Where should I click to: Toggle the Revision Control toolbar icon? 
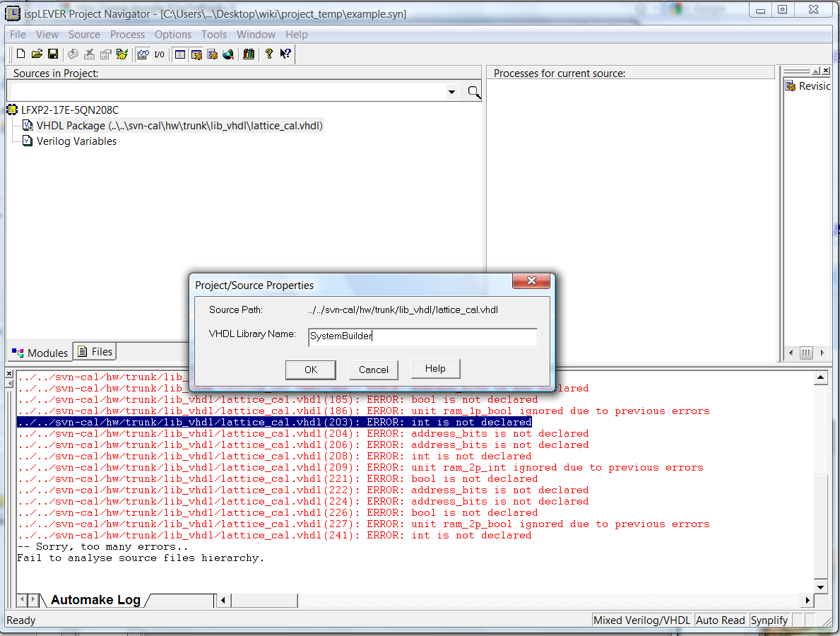coord(196,54)
